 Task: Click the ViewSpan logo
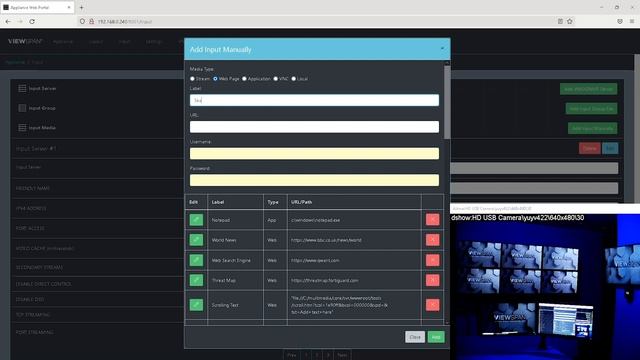(25, 41)
